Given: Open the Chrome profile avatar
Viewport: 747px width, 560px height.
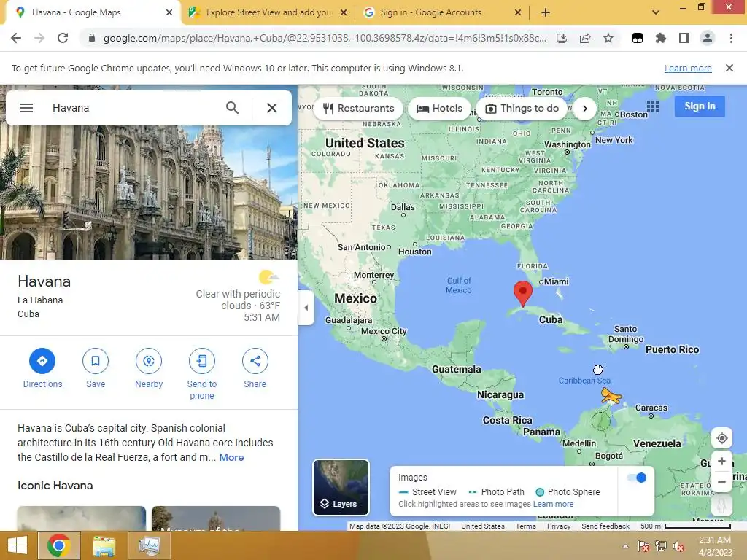Looking at the screenshot, I should (708, 38).
